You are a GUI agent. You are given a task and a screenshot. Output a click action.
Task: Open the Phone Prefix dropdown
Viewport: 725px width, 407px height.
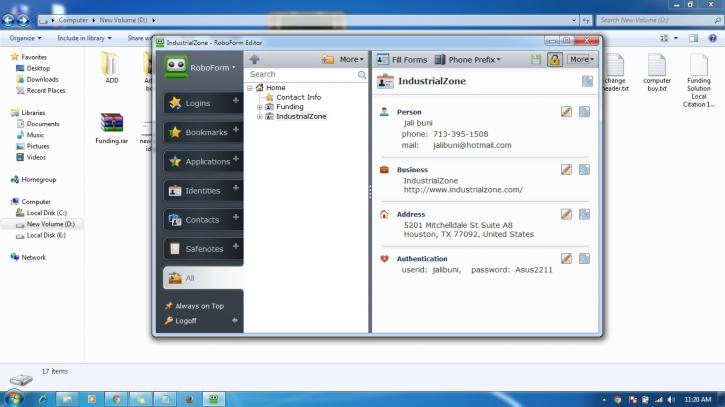pos(467,60)
